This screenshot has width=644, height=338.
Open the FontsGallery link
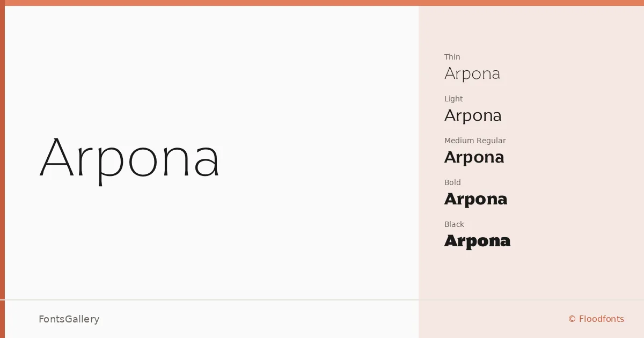click(x=69, y=319)
